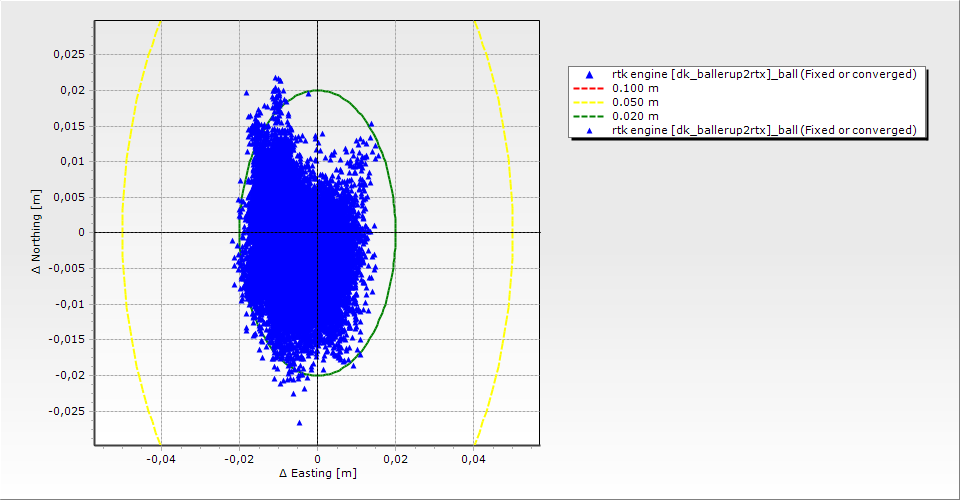Click the small blue triangle legend marker
Image resolution: width=960 pixels, height=500 pixels.
click(590, 130)
